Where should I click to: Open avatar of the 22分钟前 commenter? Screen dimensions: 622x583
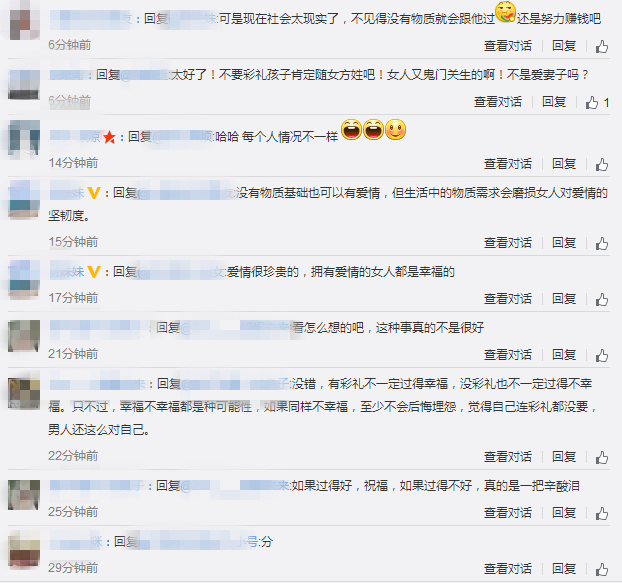point(24,393)
